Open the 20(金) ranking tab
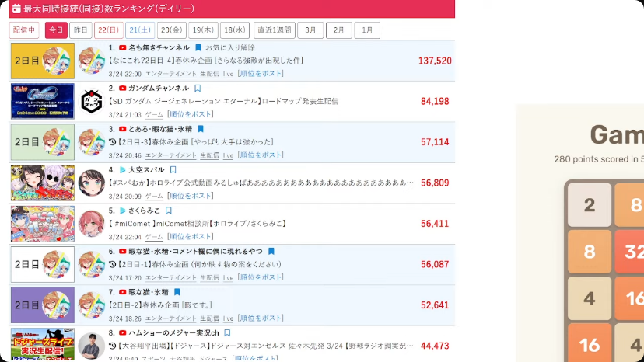Screen dimensions: 644x362 pyautogui.click(x=172, y=30)
